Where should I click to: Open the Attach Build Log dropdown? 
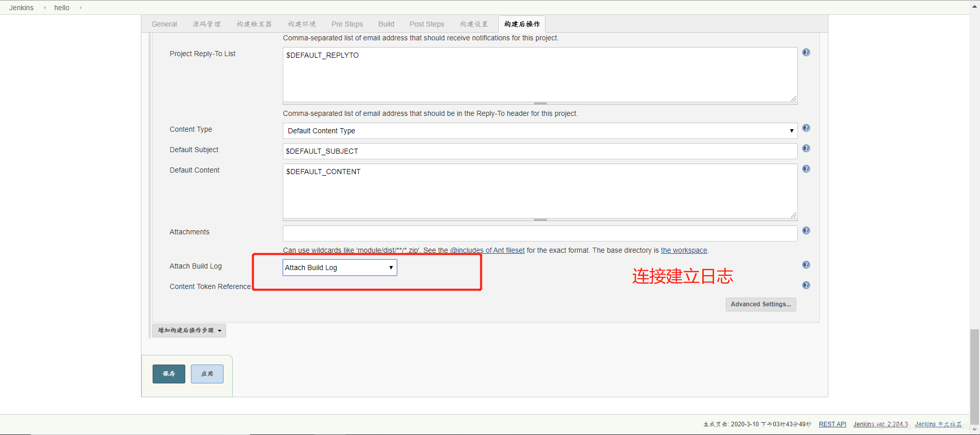(340, 268)
